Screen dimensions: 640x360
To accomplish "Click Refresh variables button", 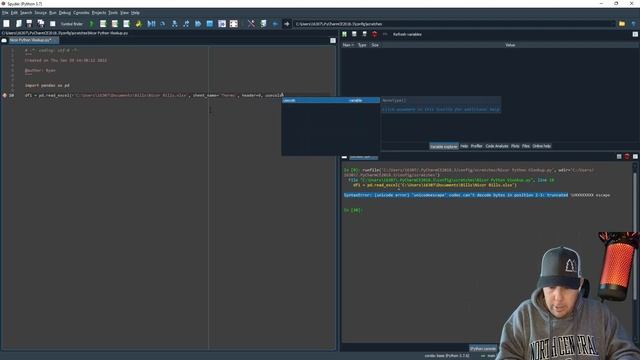I will coord(407,34).
